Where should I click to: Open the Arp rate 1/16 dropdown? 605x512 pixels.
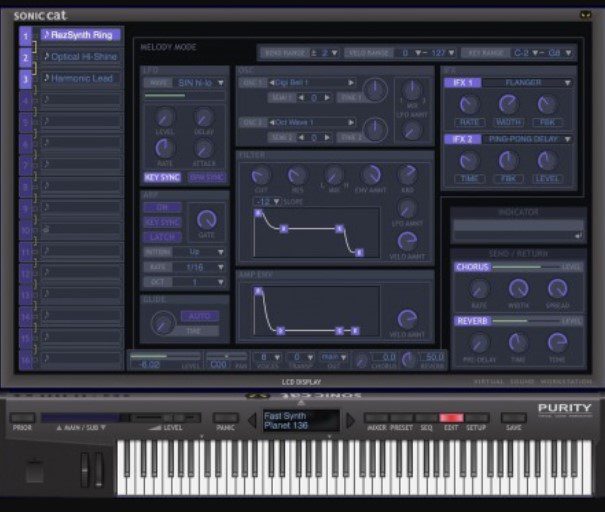199,267
